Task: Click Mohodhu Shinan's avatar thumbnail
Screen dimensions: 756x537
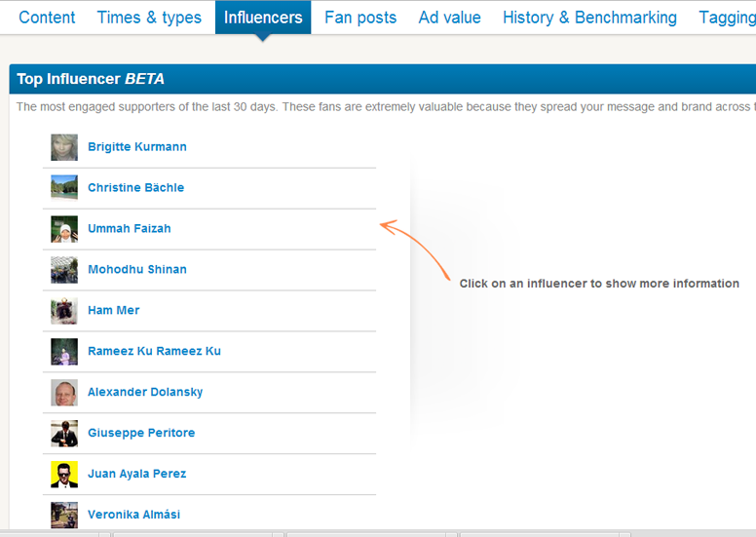Action: pos(64,270)
